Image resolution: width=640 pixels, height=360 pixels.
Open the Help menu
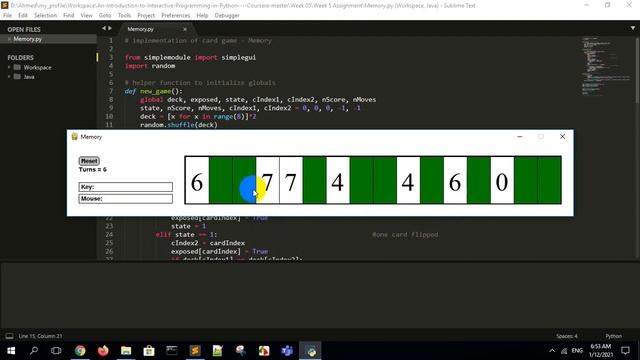pos(202,16)
